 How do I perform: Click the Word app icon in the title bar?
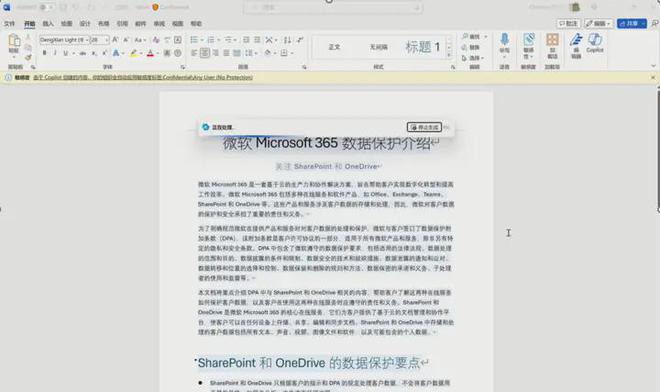(7, 7)
